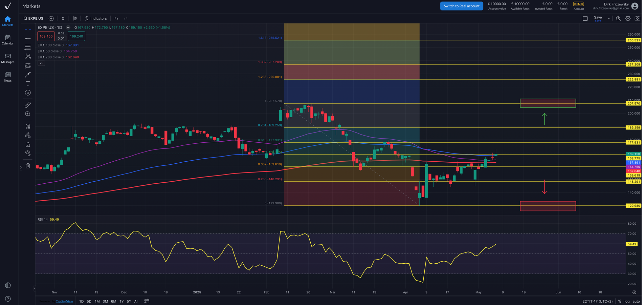Click the Go to date calendar icon

147,301
